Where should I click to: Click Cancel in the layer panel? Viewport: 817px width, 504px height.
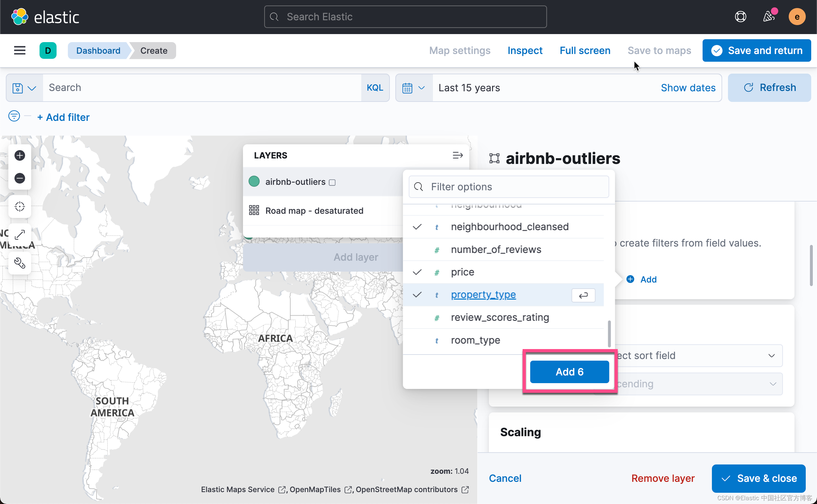[x=505, y=478]
